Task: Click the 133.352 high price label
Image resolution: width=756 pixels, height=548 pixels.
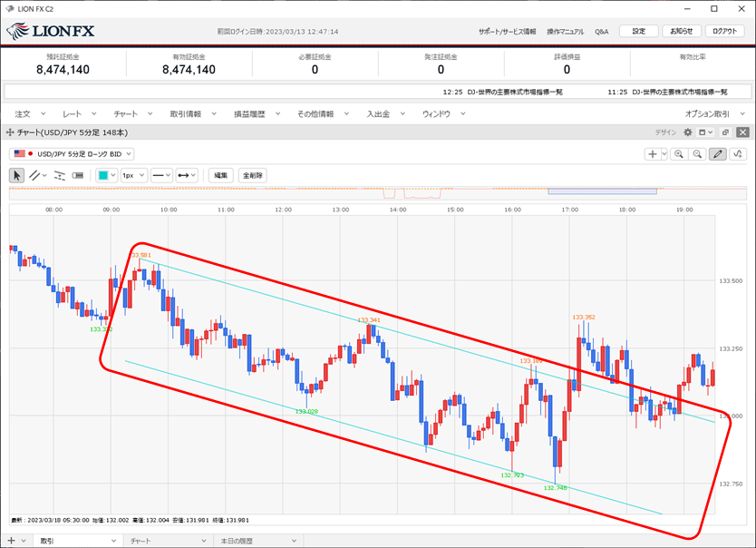Action: [x=584, y=317]
